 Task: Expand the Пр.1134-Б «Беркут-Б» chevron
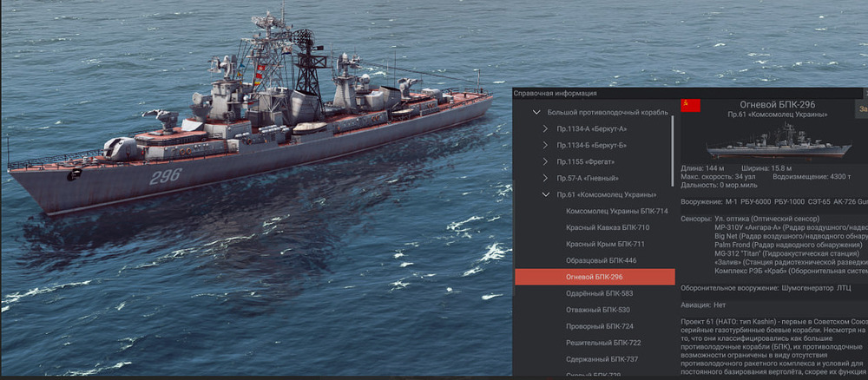pyautogui.click(x=545, y=146)
